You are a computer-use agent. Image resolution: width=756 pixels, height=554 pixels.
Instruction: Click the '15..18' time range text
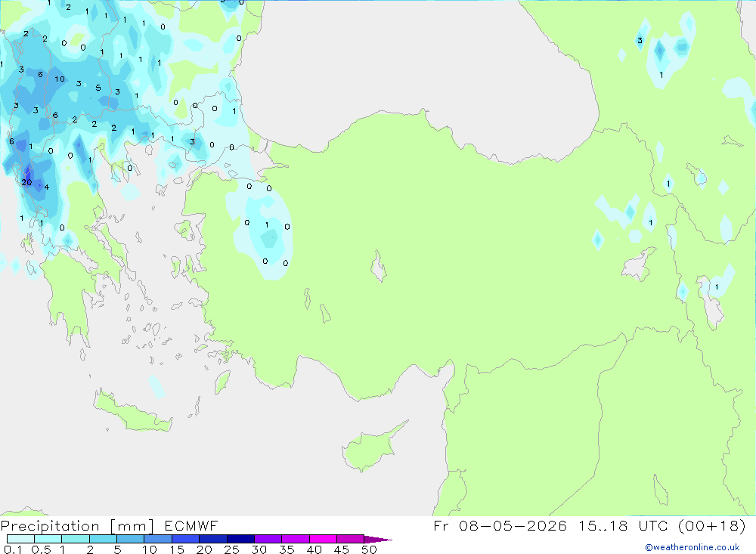point(603,525)
